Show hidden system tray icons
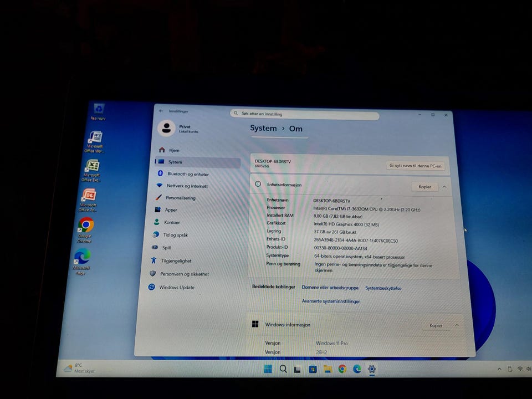The width and height of the screenshot is (532, 399). click(499, 369)
